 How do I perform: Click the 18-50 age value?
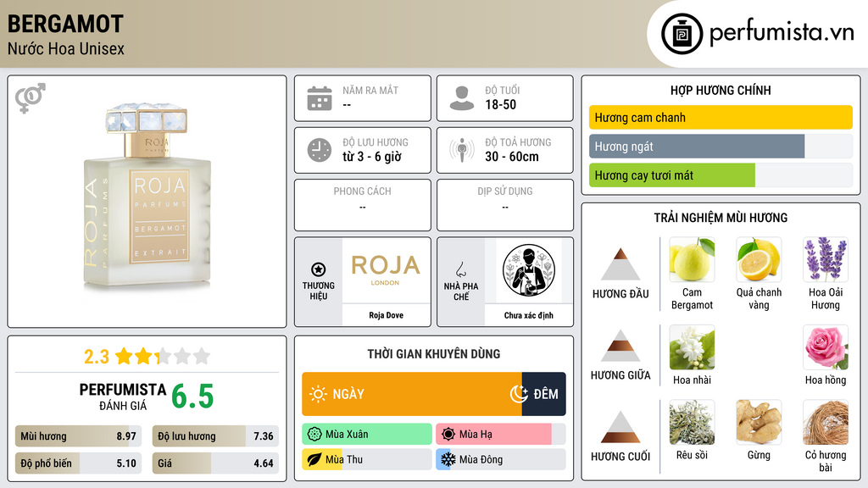click(500, 104)
